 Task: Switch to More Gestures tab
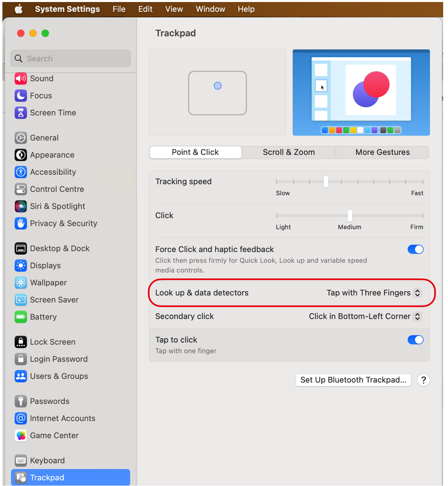[382, 152]
